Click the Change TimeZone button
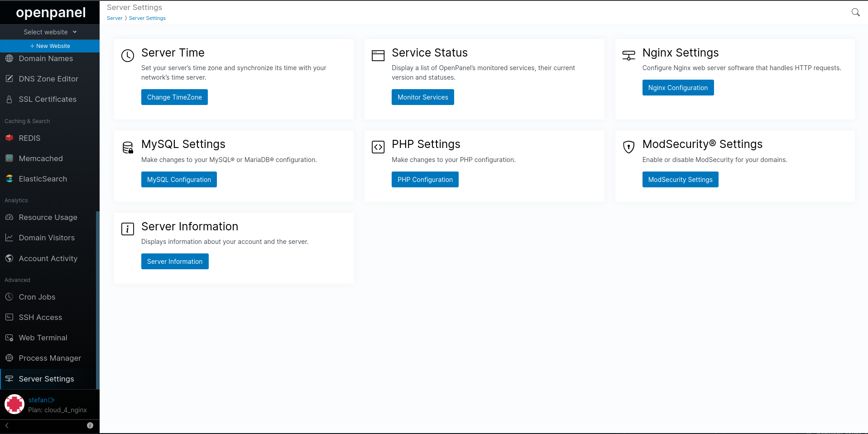Image resolution: width=868 pixels, height=434 pixels. click(x=174, y=97)
